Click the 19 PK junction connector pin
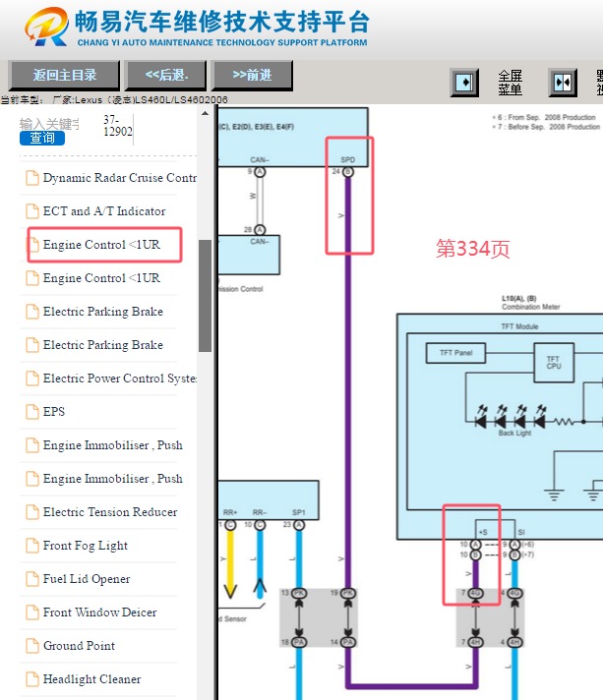Screen dimensions: 603x700 (348, 593)
